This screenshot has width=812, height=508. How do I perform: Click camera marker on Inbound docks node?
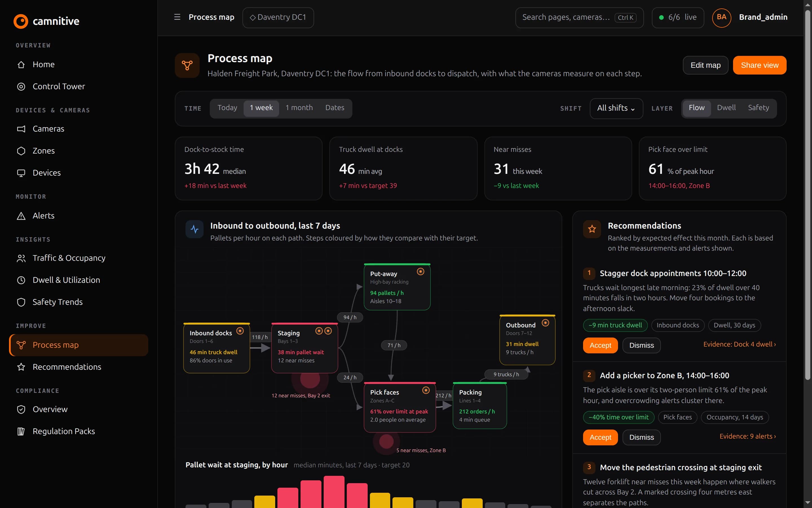(x=240, y=331)
